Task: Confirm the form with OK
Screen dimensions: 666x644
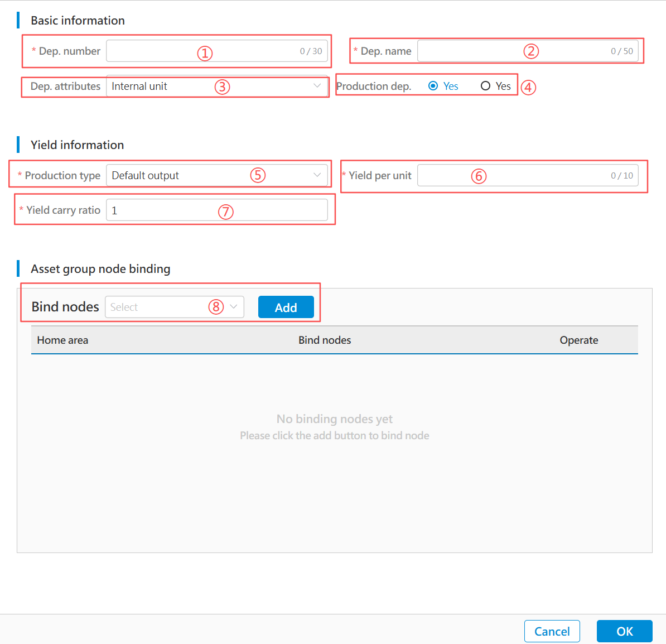Action: pos(624,631)
